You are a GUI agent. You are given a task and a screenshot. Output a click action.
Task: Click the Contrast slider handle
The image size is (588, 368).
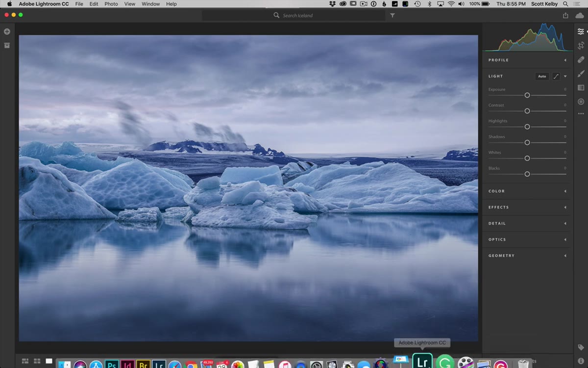click(x=527, y=111)
